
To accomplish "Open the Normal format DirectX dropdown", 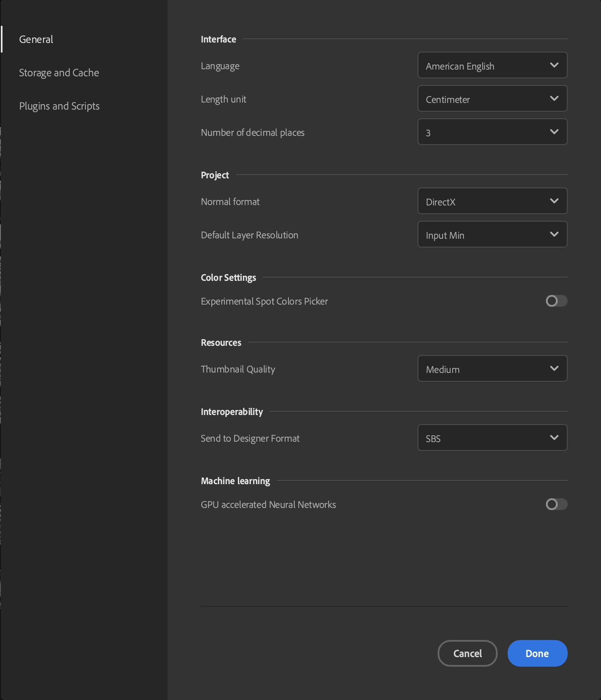I will (x=492, y=201).
